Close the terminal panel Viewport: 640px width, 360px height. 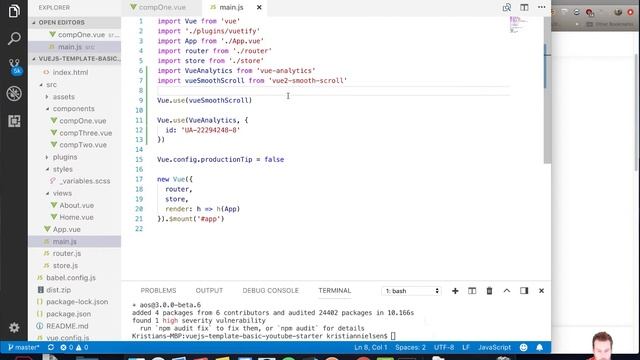[x=541, y=291]
